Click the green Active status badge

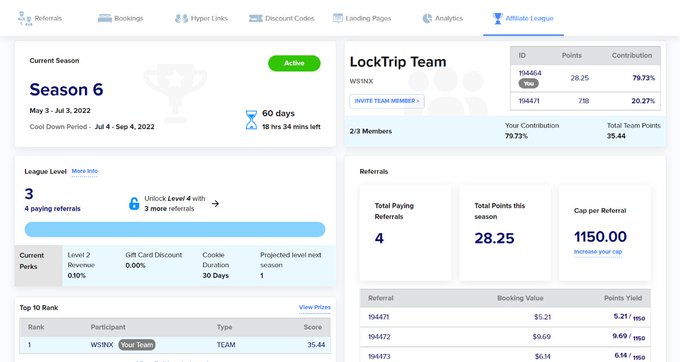(x=294, y=63)
